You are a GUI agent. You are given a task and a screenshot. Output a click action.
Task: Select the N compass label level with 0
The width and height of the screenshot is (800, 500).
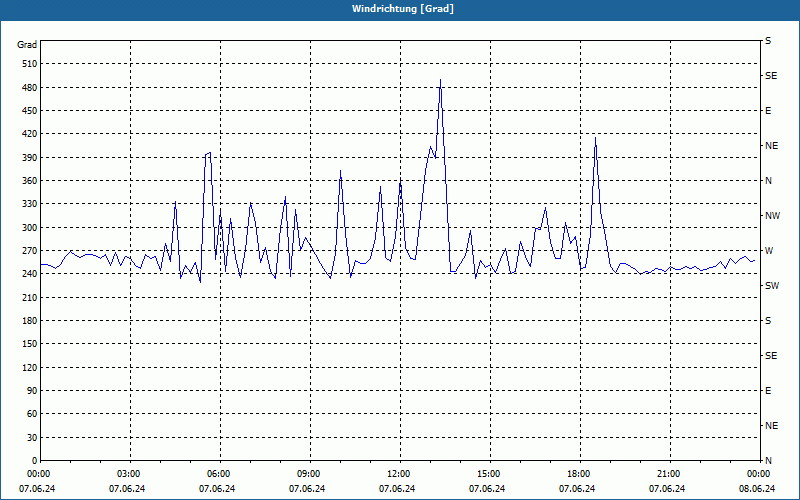(768, 461)
